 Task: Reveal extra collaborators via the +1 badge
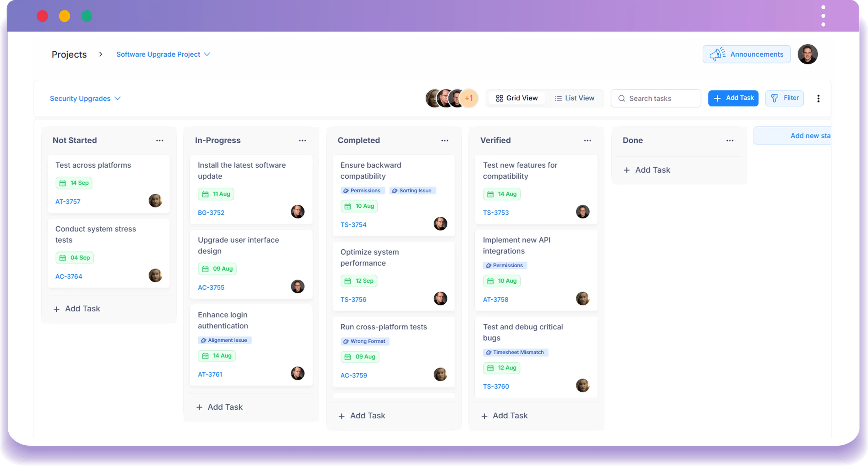click(469, 98)
